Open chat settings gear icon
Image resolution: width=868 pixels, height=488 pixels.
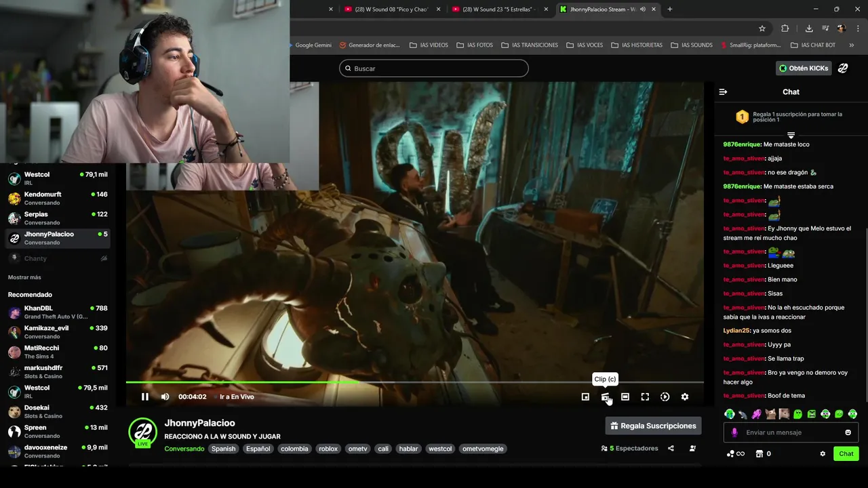(x=823, y=453)
